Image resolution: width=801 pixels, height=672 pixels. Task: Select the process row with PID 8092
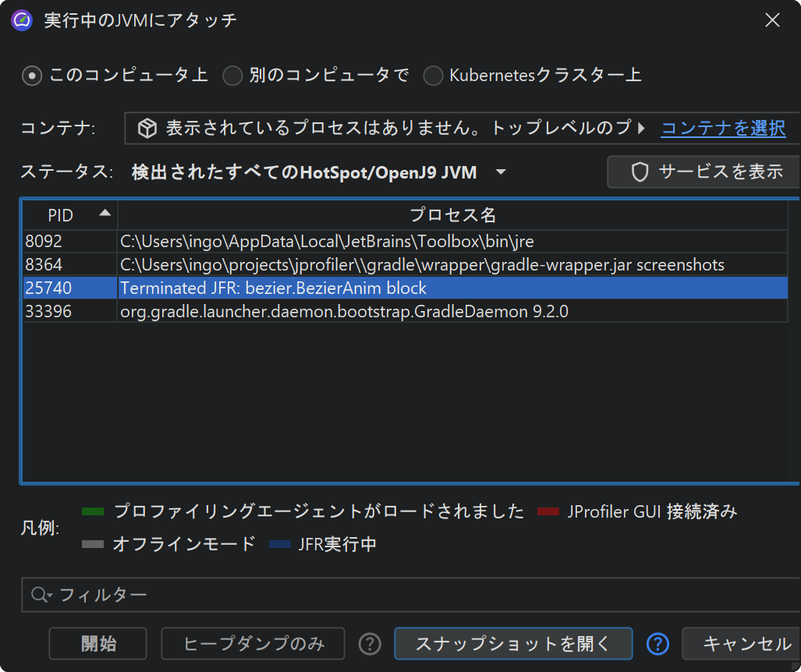(x=405, y=241)
